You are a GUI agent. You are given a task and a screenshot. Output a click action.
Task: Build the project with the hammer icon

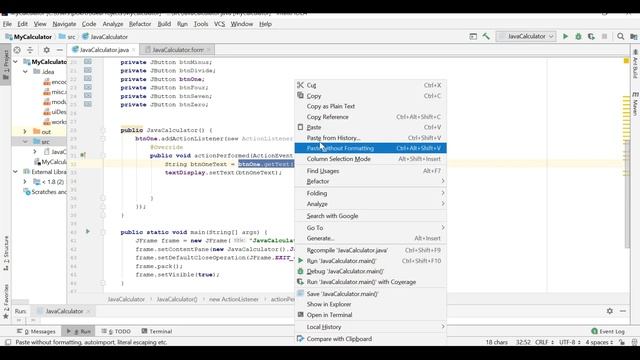[486, 36]
